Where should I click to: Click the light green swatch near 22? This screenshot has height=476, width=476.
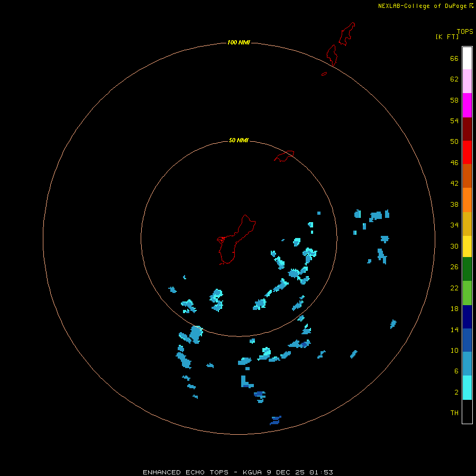(x=467, y=293)
